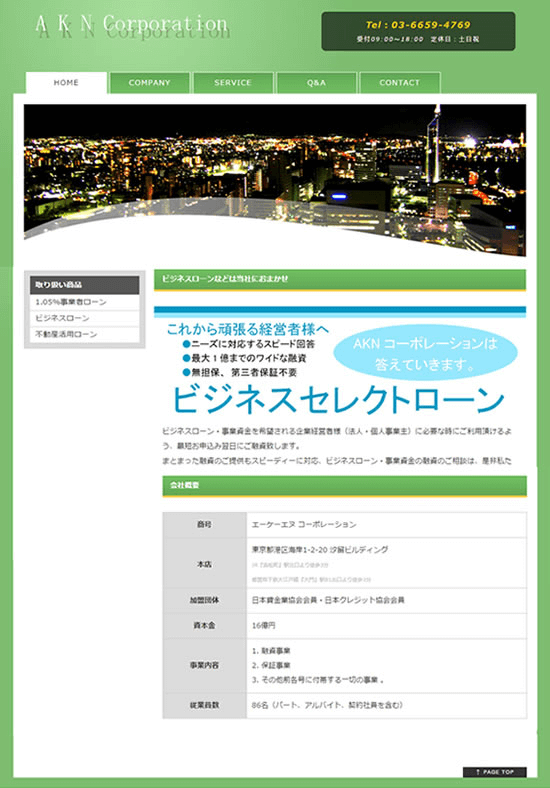Image resolution: width=550 pixels, height=788 pixels.
Task: Open the HOME tab
Action: coord(66,83)
